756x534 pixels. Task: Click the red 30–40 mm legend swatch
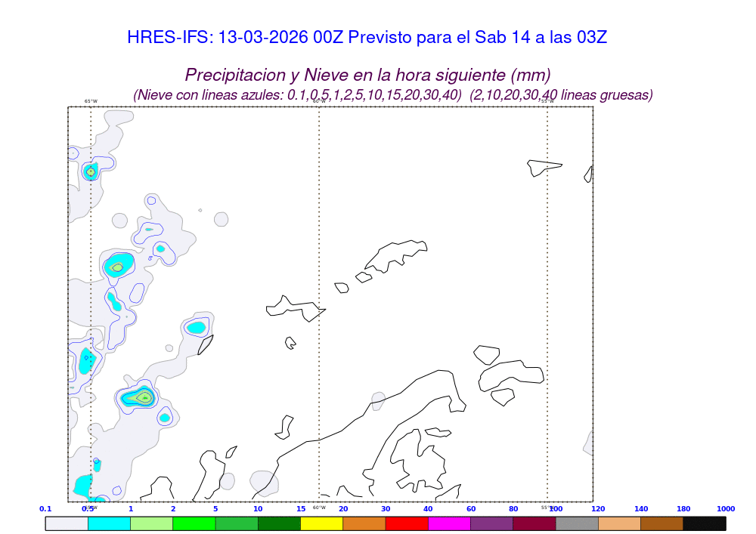407,523
